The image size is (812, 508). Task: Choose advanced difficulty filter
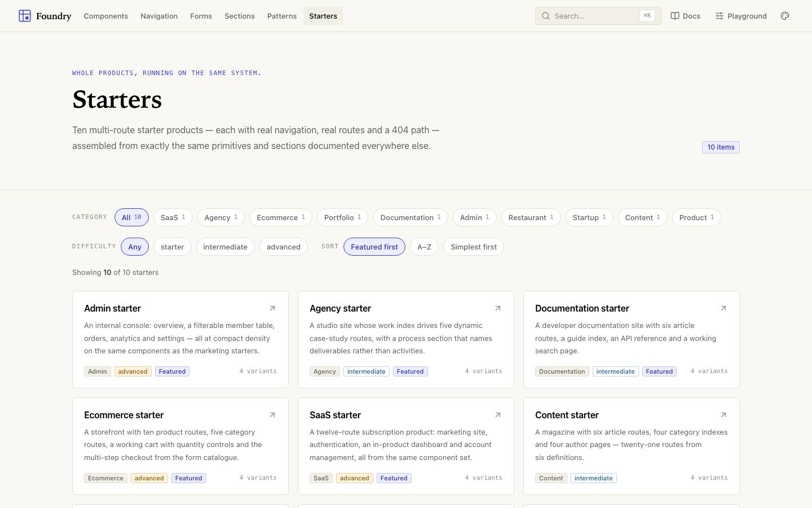click(284, 247)
